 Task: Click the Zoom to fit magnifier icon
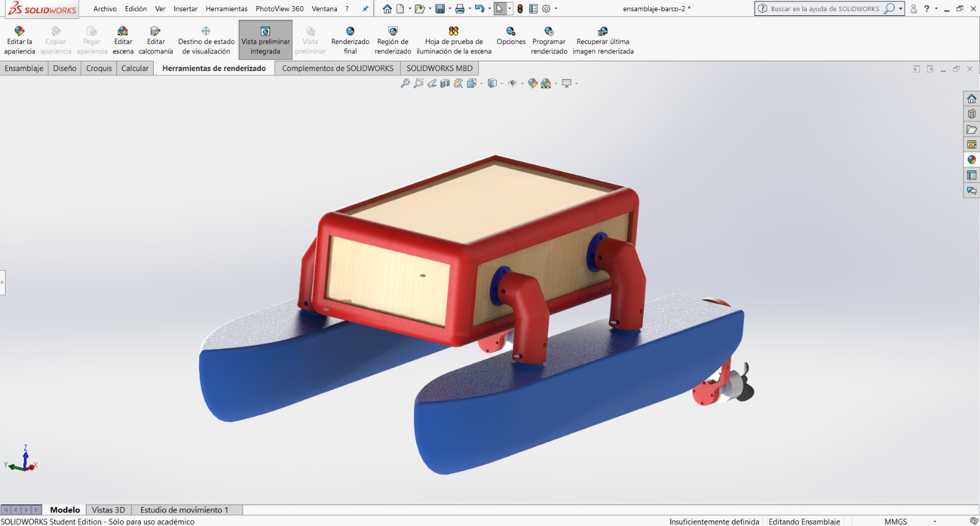click(405, 83)
